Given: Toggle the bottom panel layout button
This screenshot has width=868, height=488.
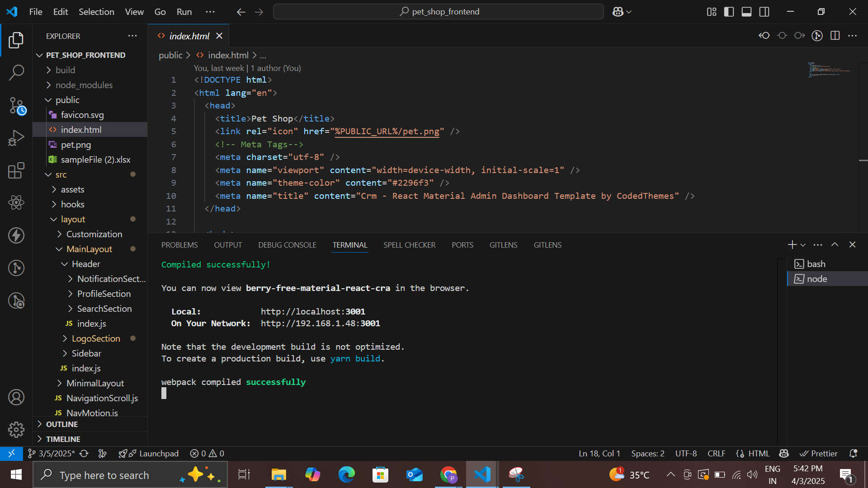Looking at the screenshot, I should pos(746,12).
